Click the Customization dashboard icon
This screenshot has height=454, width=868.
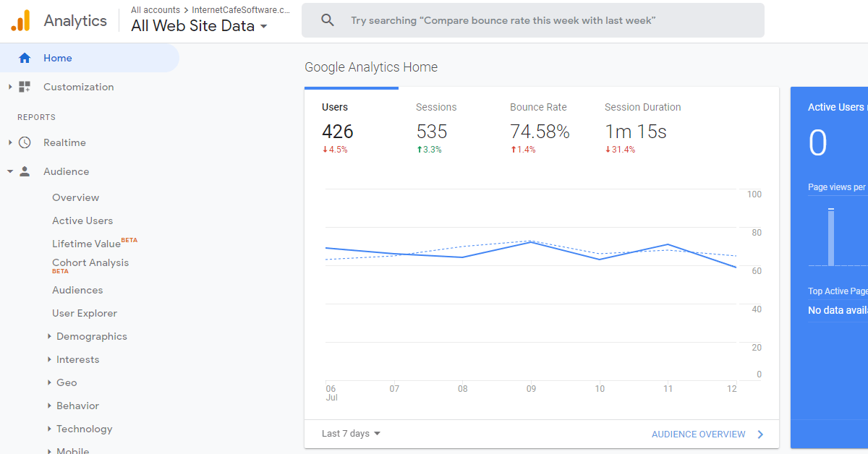pos(25,87)
